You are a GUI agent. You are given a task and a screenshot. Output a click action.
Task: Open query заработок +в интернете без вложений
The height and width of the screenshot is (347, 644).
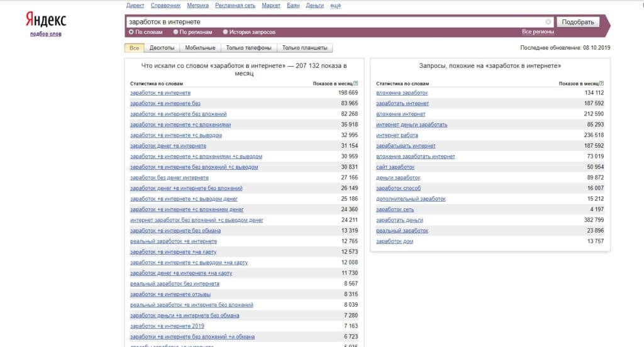(178, 114)
